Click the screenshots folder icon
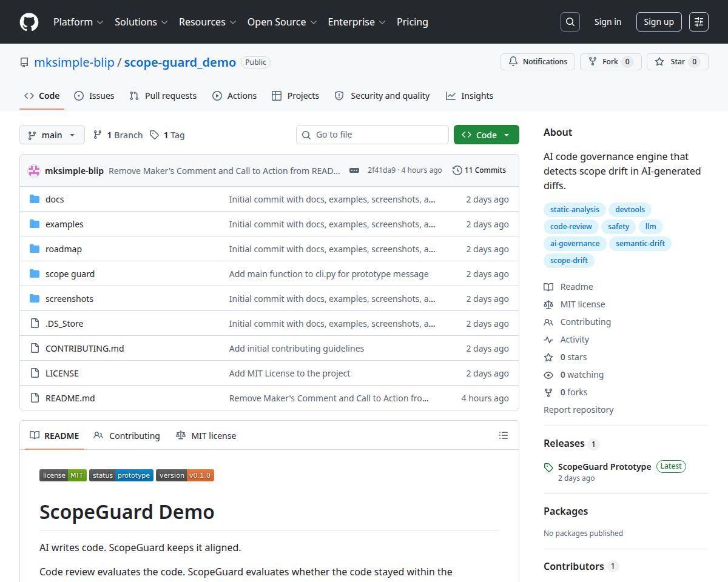The image size is (728, 582). [35, 299]
